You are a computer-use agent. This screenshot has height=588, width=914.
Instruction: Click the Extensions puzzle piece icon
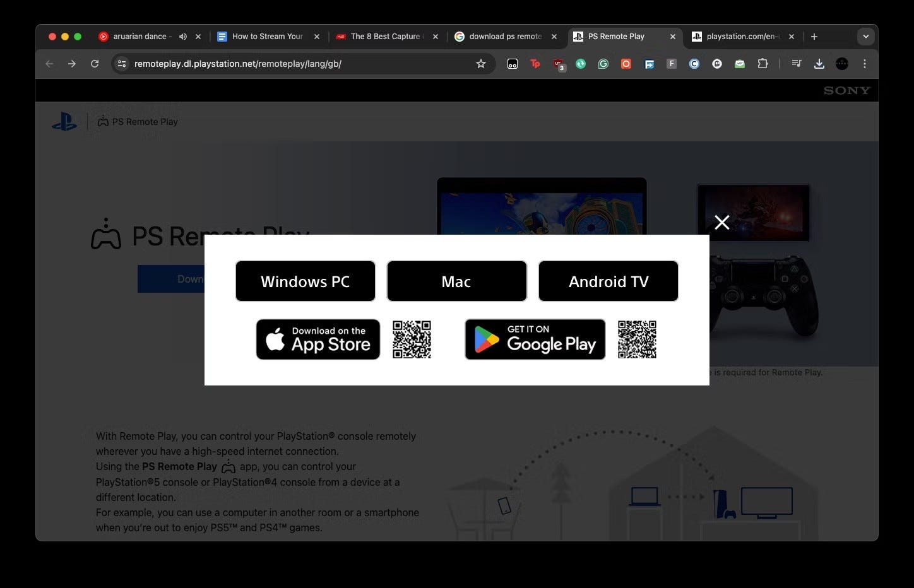click(x=763, y=63)
